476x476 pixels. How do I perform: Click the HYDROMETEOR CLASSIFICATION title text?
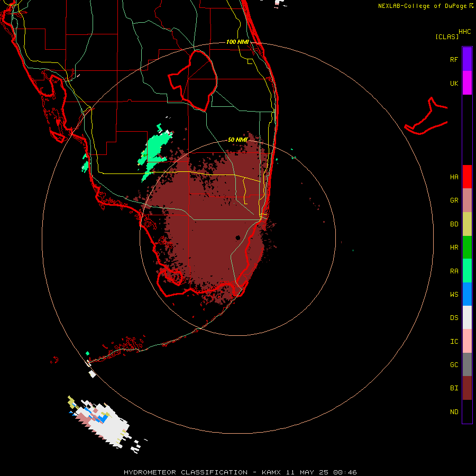pyautogui.click(x=186, y=472)
